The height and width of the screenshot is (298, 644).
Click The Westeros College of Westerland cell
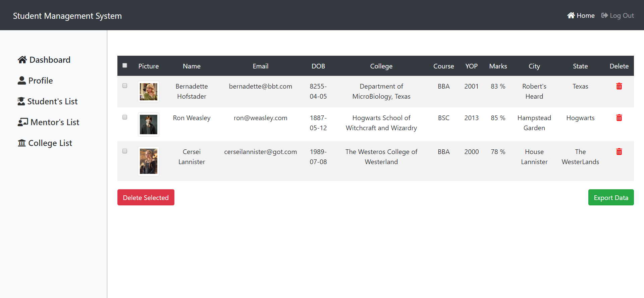pos(381,157)
